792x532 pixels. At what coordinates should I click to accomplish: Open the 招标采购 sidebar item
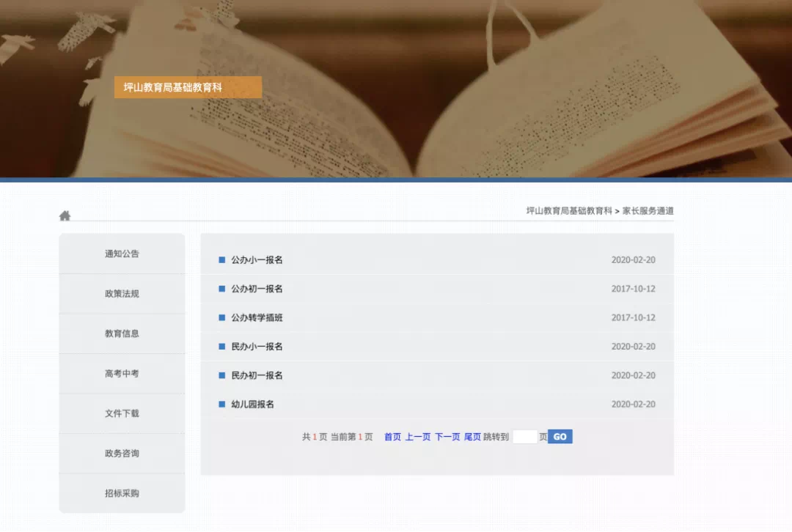(122, 492)
